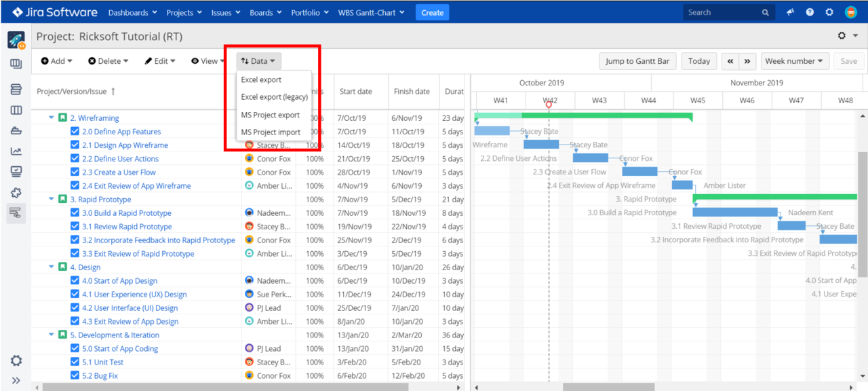Choose Excel export from Data menu

click(273, 80)
